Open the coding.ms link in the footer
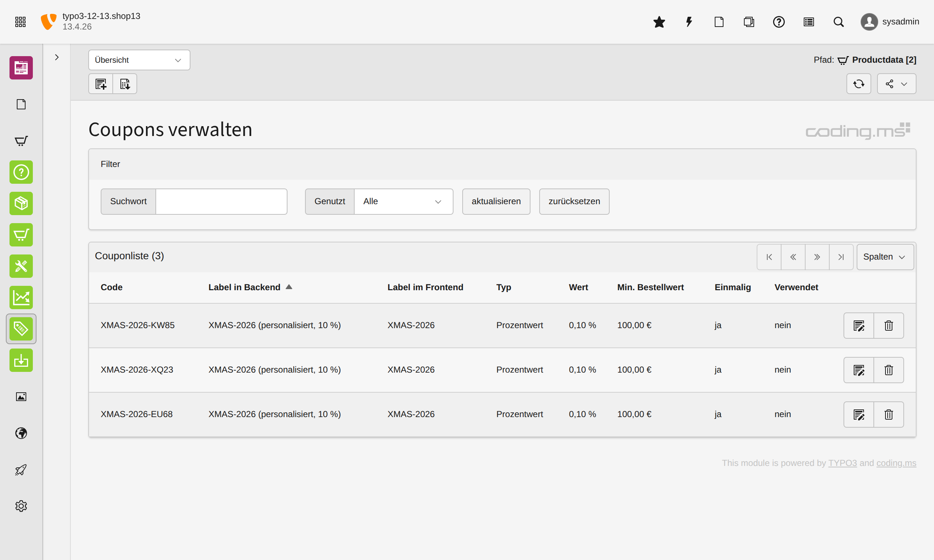 tap(896, 463)
